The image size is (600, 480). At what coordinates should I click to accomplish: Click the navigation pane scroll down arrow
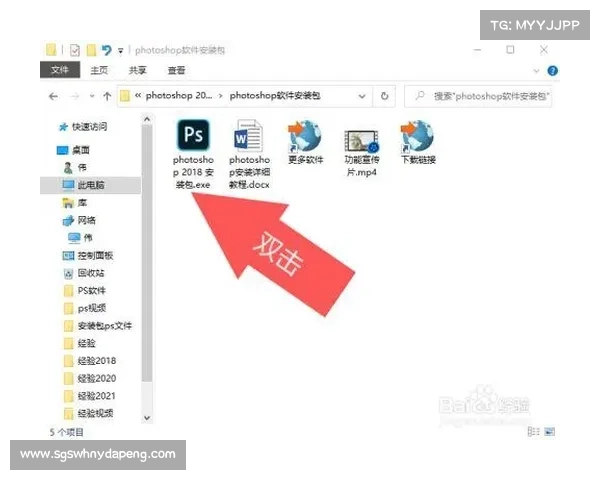click(147, 418)
